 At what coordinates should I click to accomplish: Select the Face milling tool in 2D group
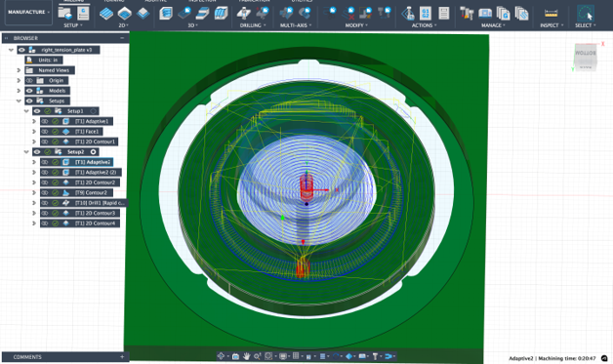tap(143, 14)
